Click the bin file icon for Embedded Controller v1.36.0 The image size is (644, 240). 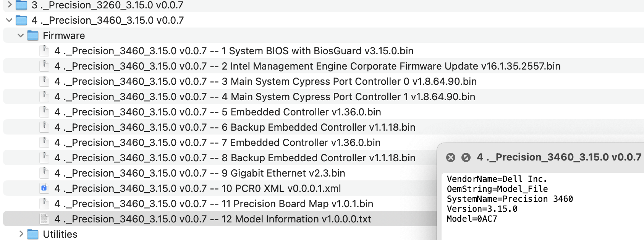click(45, 112)
